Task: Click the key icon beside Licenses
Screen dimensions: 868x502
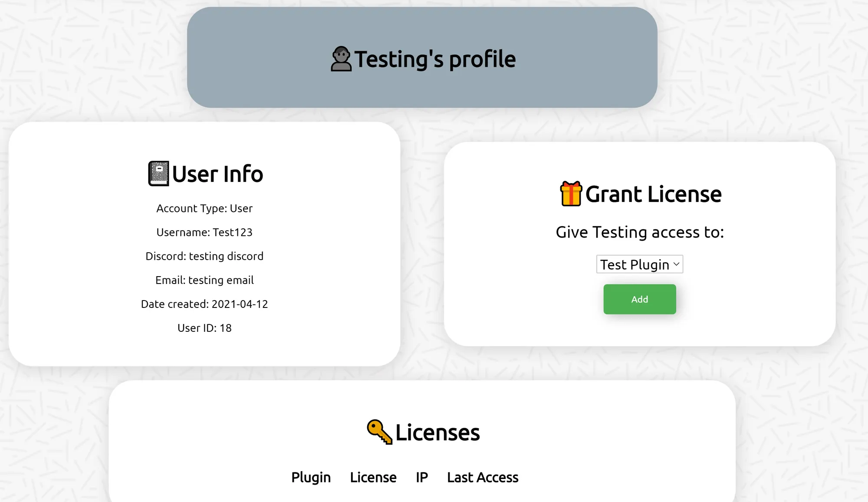Action: tap(379, 432)
